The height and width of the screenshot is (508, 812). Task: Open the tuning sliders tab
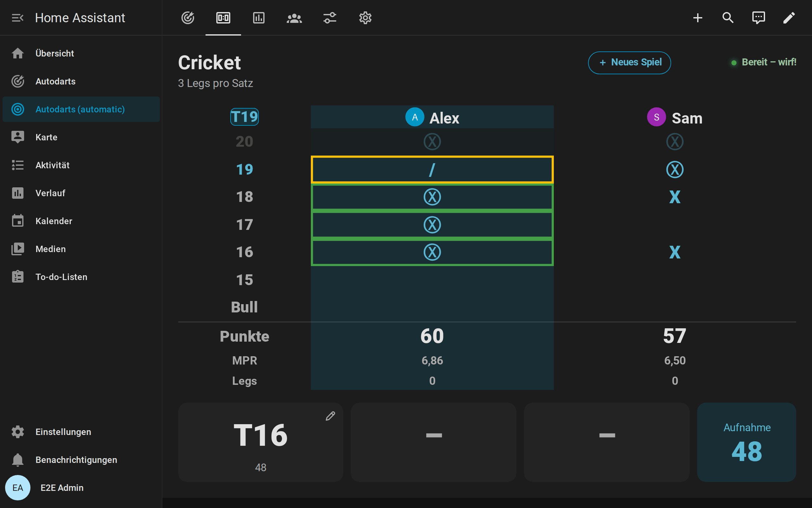[330, 17]
